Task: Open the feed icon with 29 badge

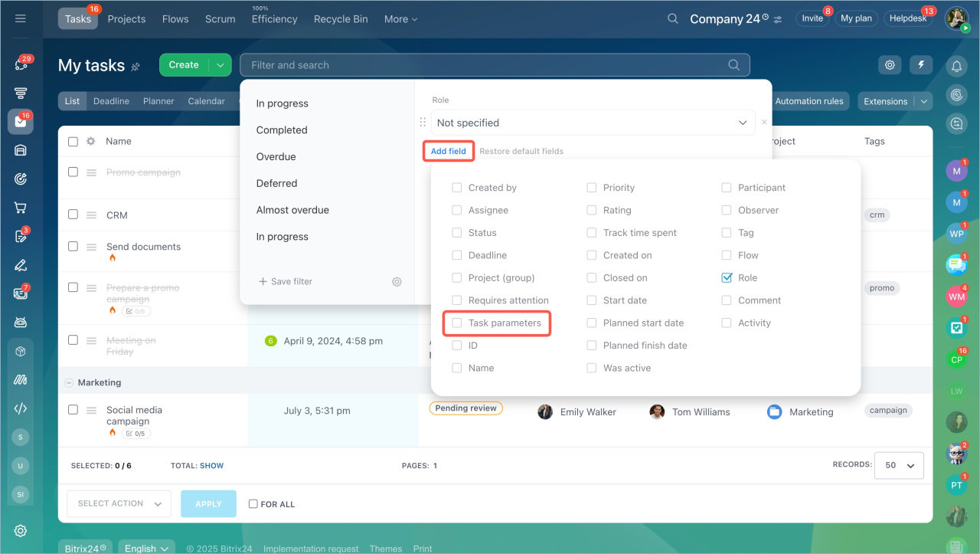Action: (21, 64)
